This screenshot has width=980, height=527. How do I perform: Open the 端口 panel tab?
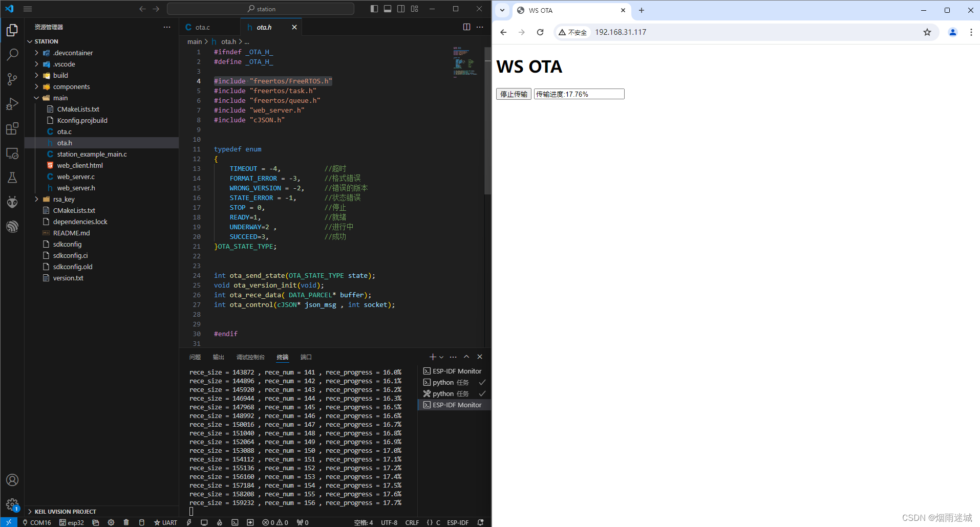coord(306,357)
